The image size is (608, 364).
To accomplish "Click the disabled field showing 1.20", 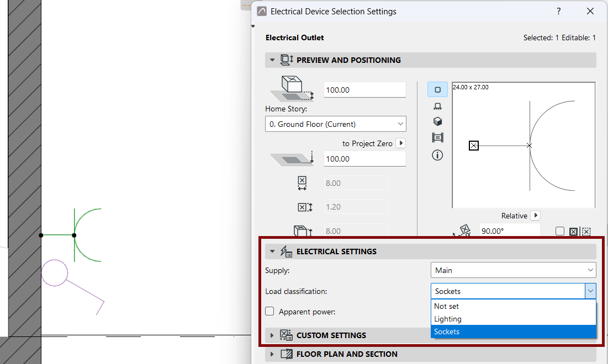I will (x=356, y=207).
